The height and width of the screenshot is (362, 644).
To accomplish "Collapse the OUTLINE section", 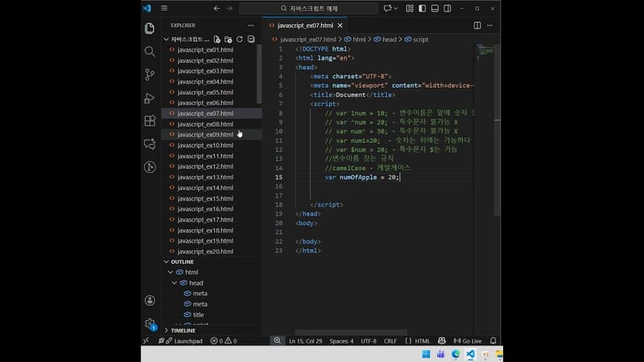I will click(166, 262).
